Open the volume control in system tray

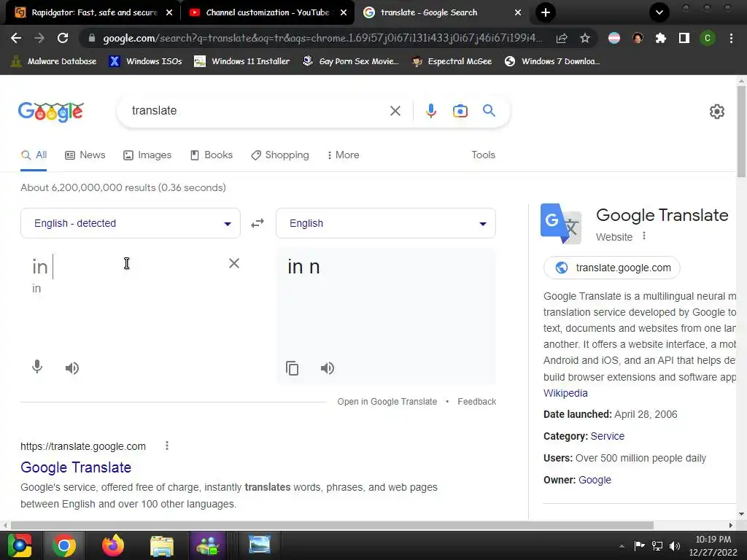point(675,545)
